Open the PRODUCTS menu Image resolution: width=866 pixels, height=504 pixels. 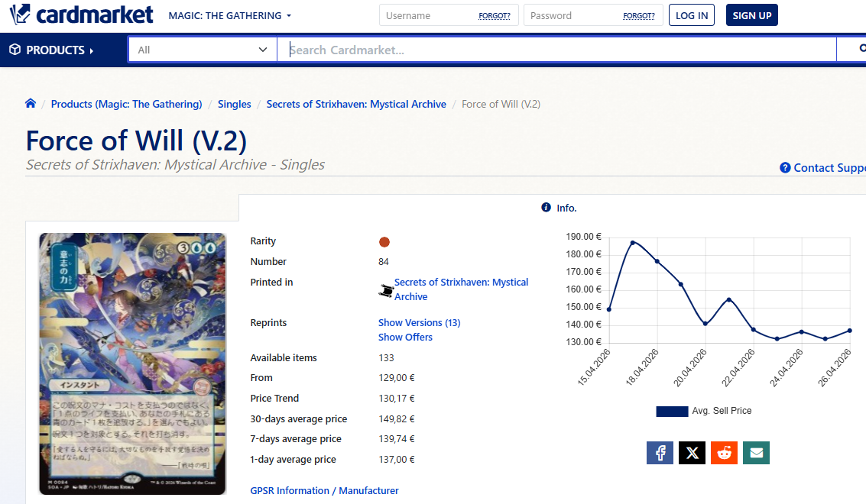coord(51,50)
